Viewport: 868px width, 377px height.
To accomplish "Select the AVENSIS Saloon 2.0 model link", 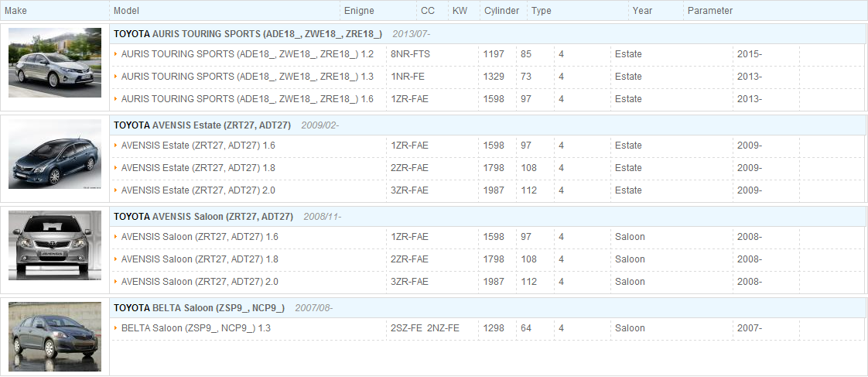I will 200,282.
